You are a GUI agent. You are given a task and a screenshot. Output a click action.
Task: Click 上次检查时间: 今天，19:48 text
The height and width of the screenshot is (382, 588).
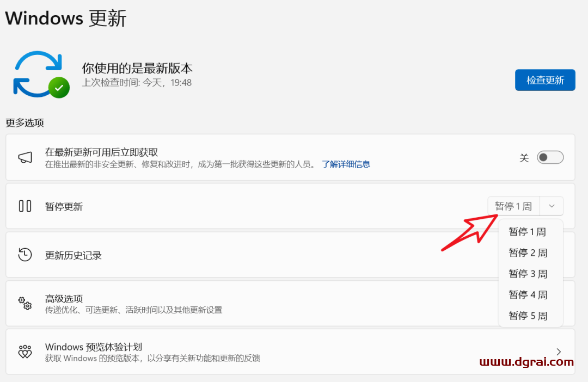pyautogui.click(x=137, y=83)
